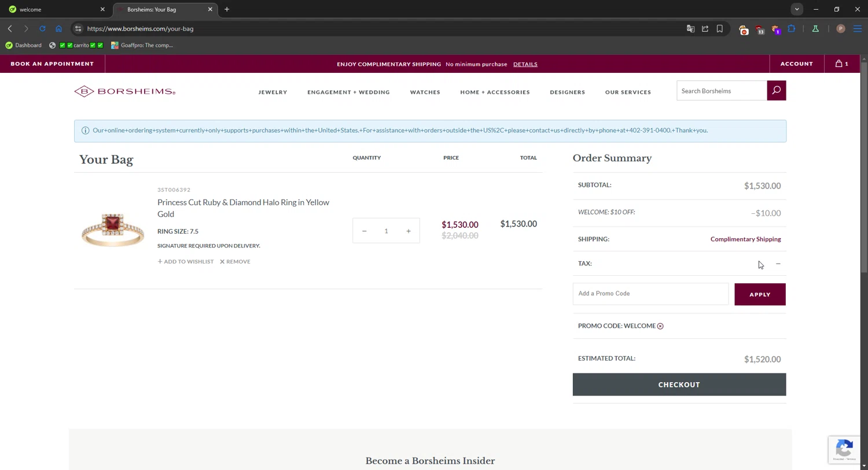Bookmark this page with the bookmark icon
The image size is (868, 470).
(720, 28)
